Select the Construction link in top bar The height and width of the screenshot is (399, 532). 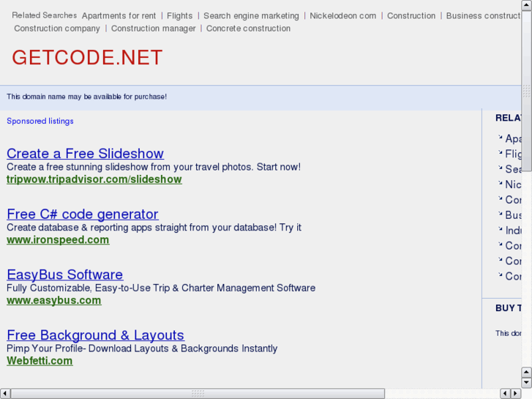(411, 16)
